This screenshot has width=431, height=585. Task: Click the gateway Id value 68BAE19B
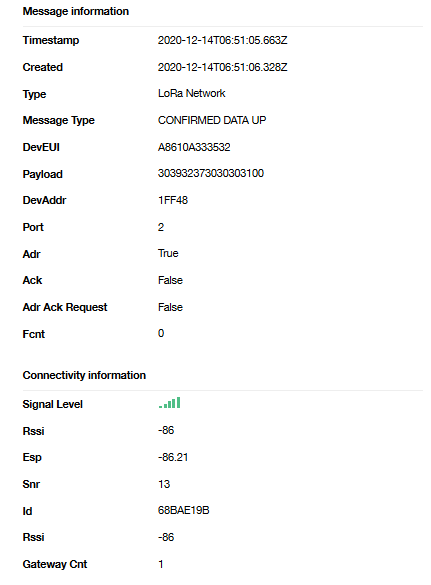[x=184, y=510]
